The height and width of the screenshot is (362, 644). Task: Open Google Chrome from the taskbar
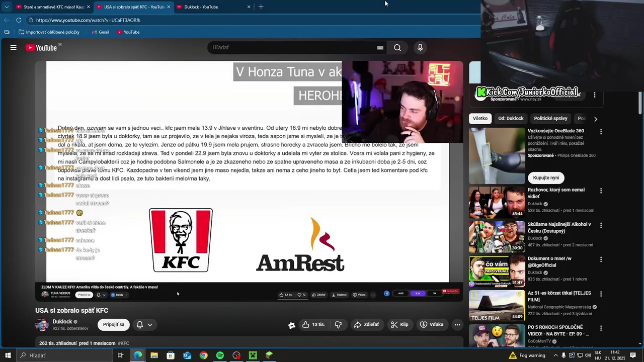pos(203,355)
